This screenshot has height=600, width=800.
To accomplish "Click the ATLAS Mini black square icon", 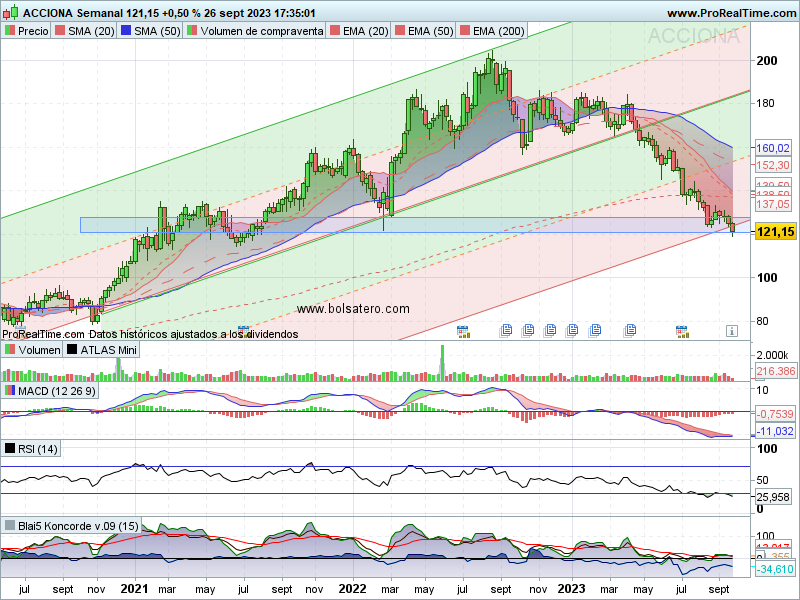I will point(72,350).
